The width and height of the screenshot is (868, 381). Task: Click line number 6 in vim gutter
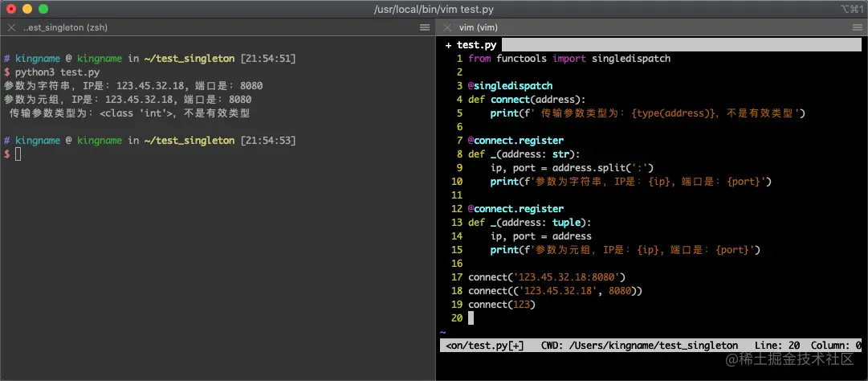pyautogui.click(x=459, y=127)
